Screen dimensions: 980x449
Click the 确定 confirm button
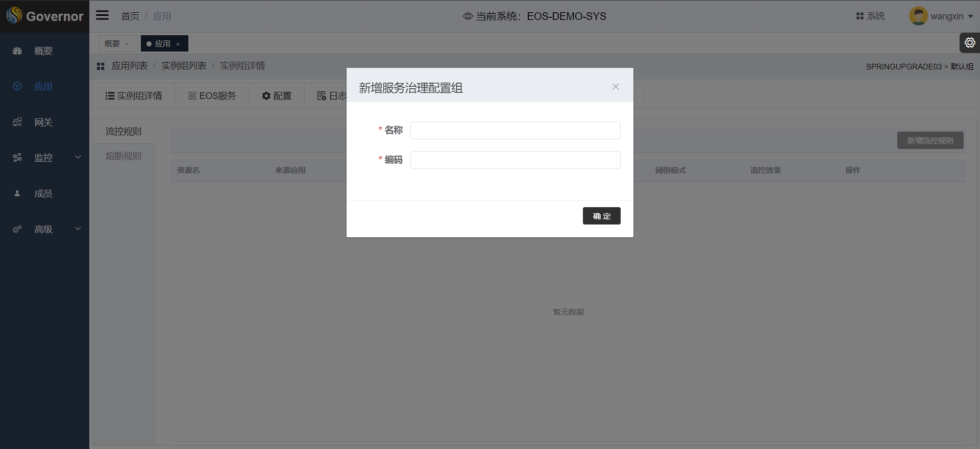601,216
